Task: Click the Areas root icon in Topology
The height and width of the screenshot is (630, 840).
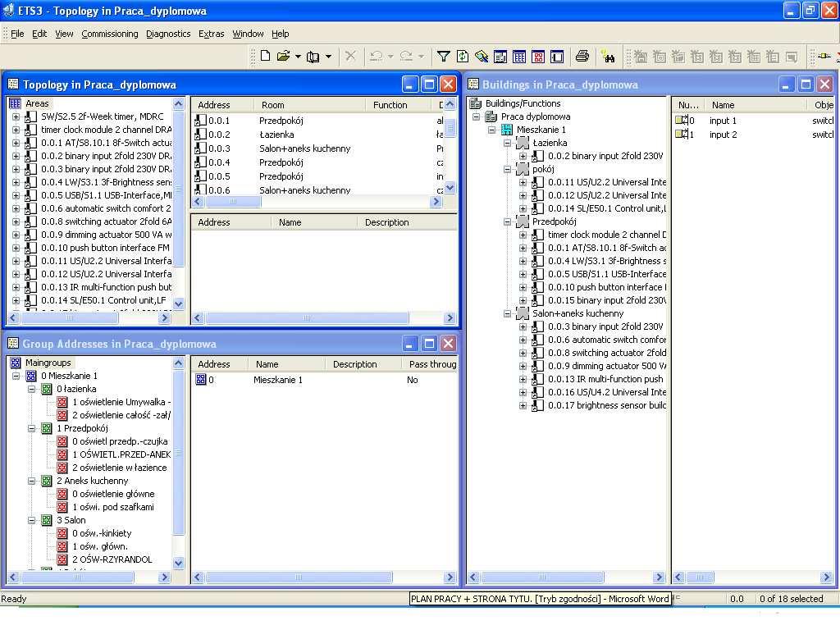Action: coord(15,103)
